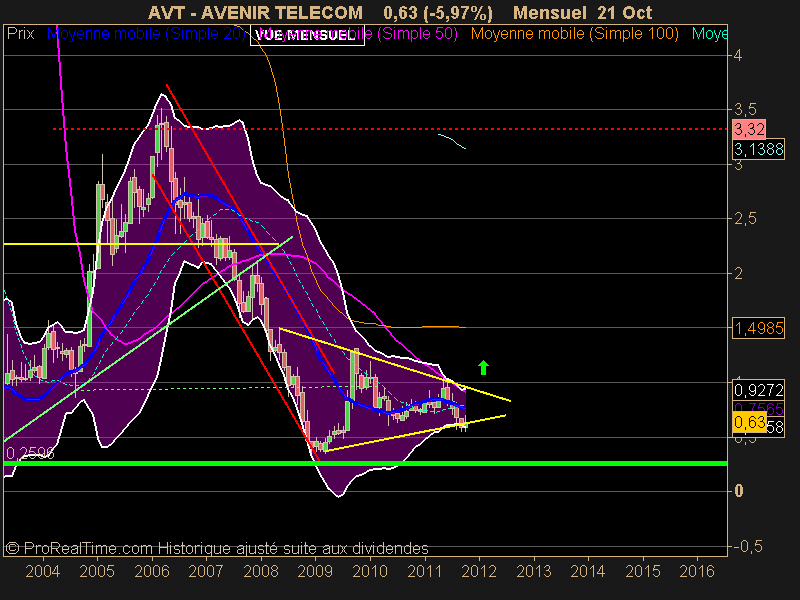This screenshot has height=600, width=800.
Task: Click the red 3,32 price tag
Action: (x=749, y=129)
